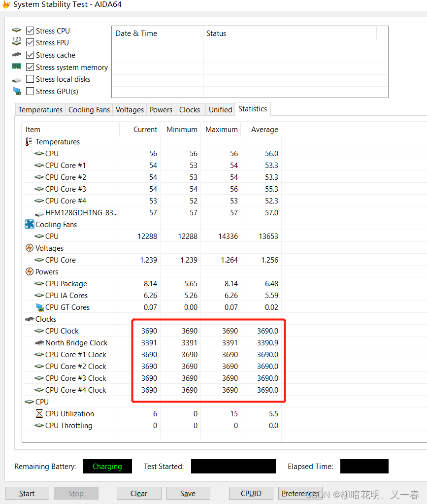Click the 14336 maximum fan speed value
The image size is (427, 504).
[x=228, y=236]
